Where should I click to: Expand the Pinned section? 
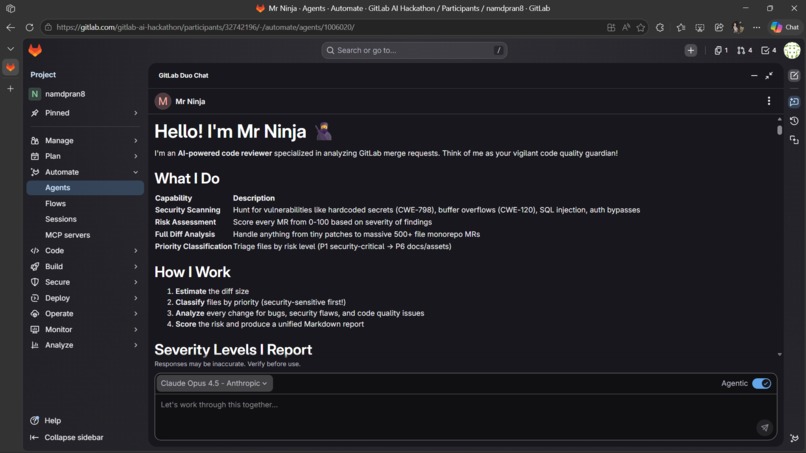click(85, 113)
